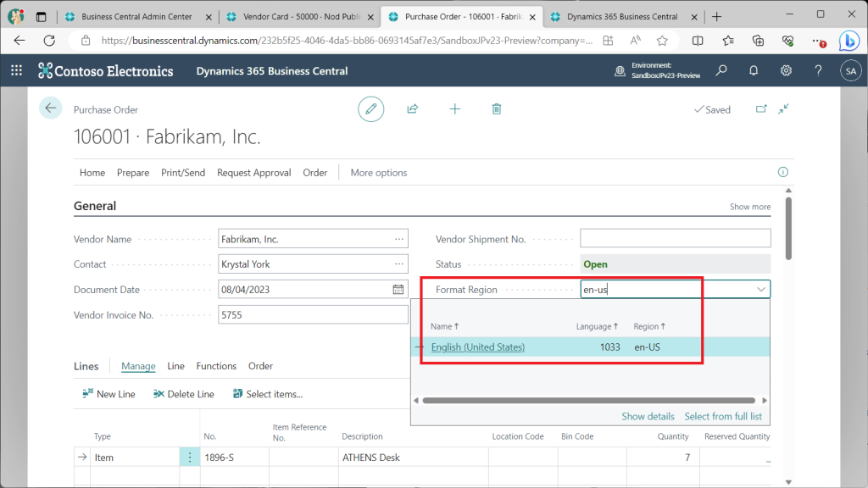Open page in a new window icon

(x=761, y=109)
